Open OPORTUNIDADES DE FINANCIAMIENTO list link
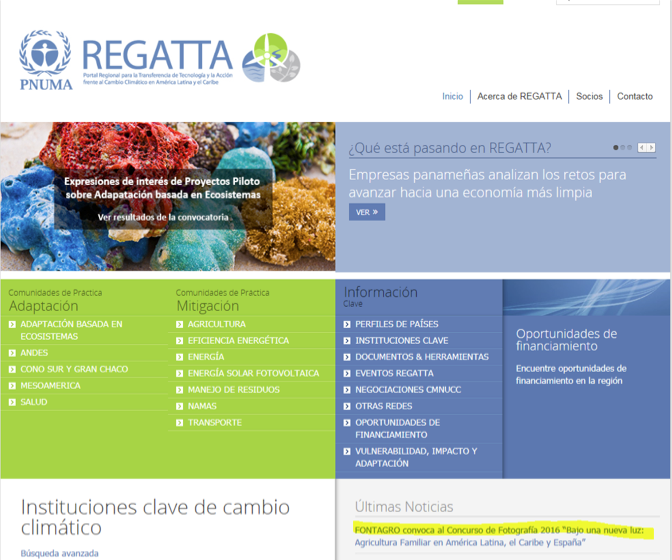Screen dimensions: 672x560 click(x=398, y=428)
